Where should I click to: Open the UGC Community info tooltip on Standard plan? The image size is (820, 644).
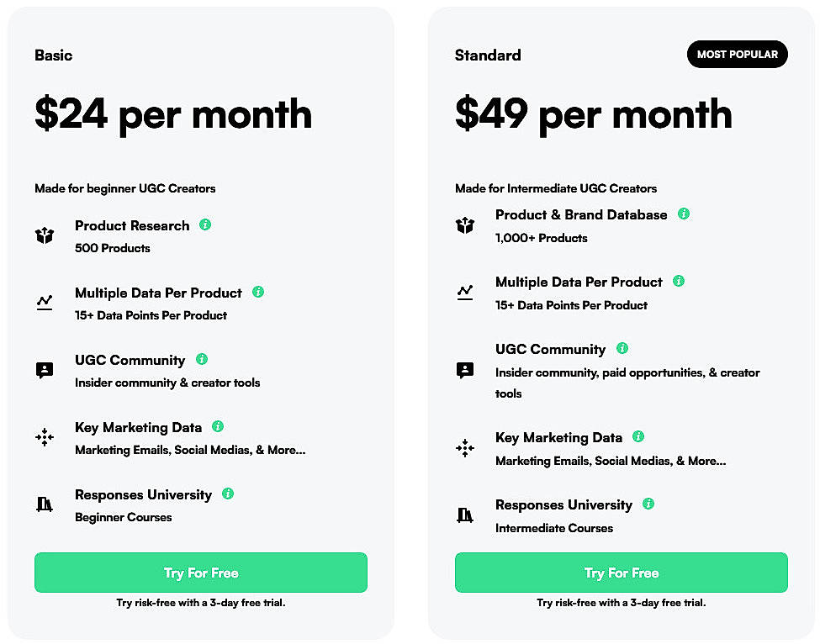tap(622, 348)
